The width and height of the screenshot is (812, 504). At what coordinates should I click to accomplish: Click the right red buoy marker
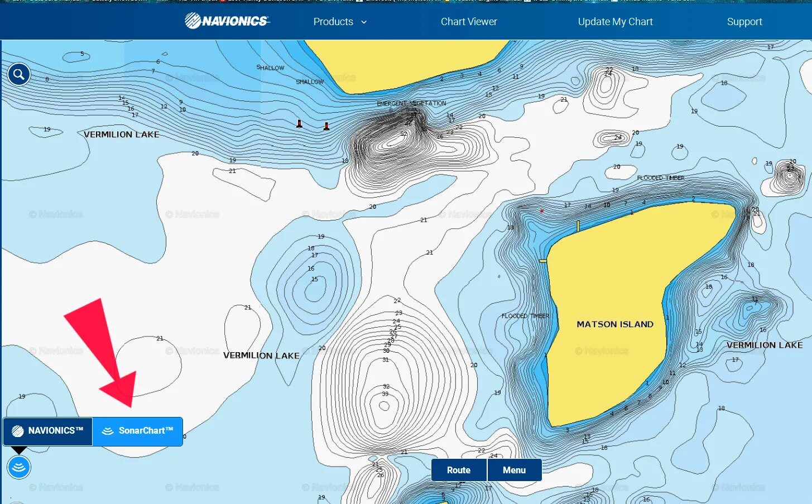[326, 126]
